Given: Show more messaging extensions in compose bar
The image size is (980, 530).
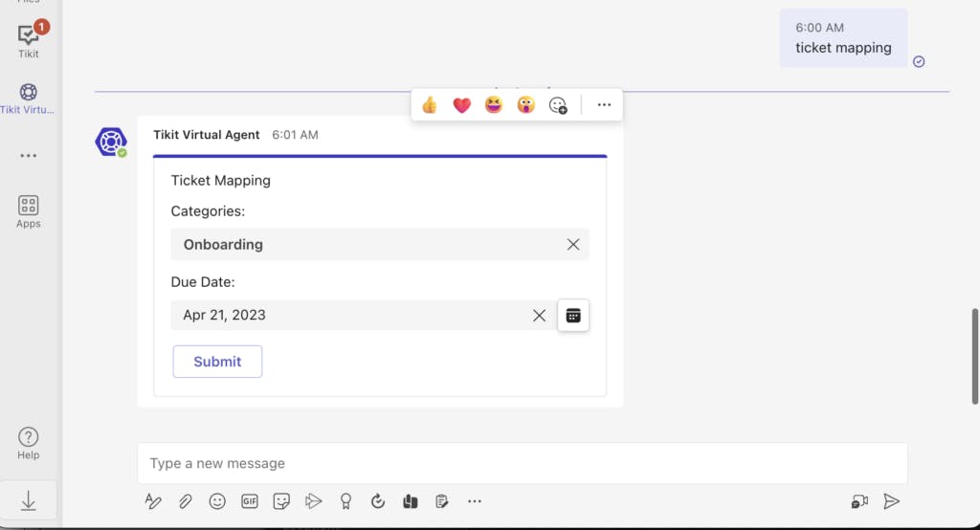Looking at the screenshot, I should point(475,501).
